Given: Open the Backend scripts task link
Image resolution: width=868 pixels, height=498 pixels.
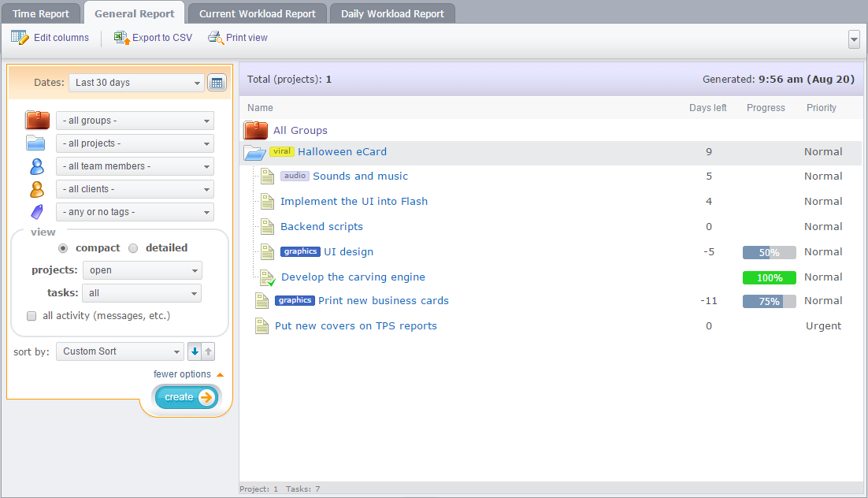Looking at the screenshot, I should coord(321,227).
